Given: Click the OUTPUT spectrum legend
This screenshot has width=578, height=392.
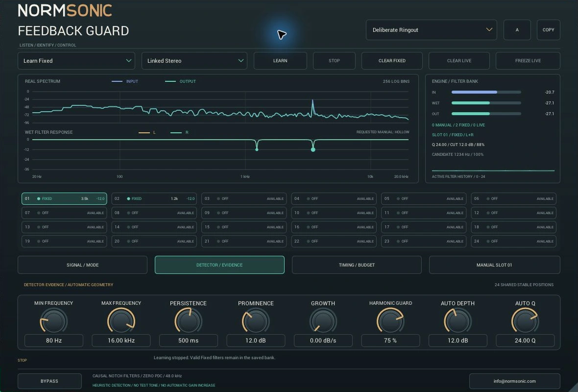Looking at the screenshot, I should (181, 81).
